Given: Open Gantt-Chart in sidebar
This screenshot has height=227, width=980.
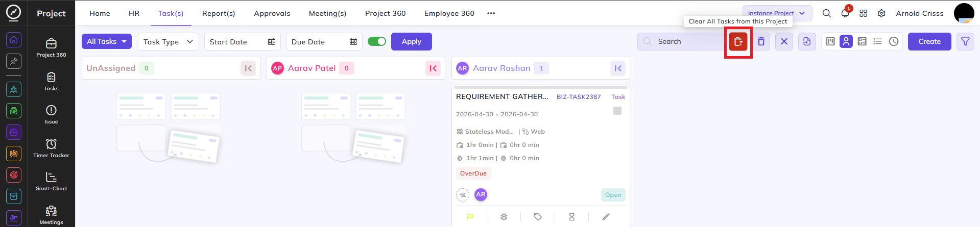Looking at the screenshot, I should click(51, 182).
